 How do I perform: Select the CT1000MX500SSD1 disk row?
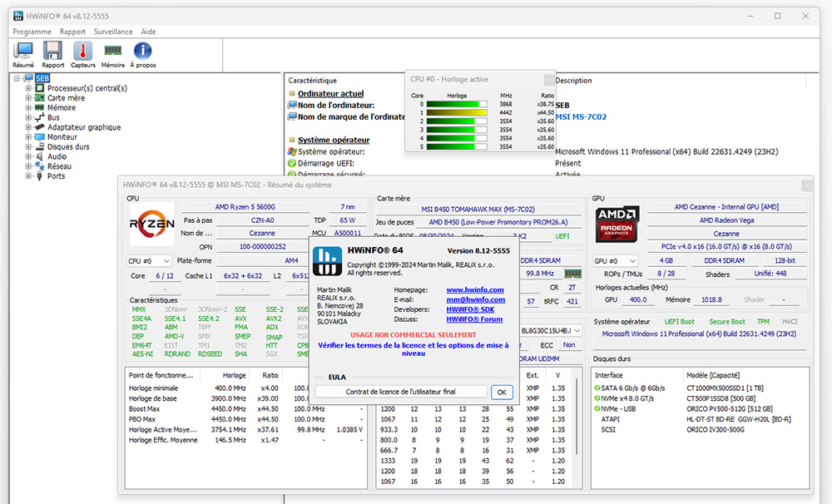(x=700, y=388)
